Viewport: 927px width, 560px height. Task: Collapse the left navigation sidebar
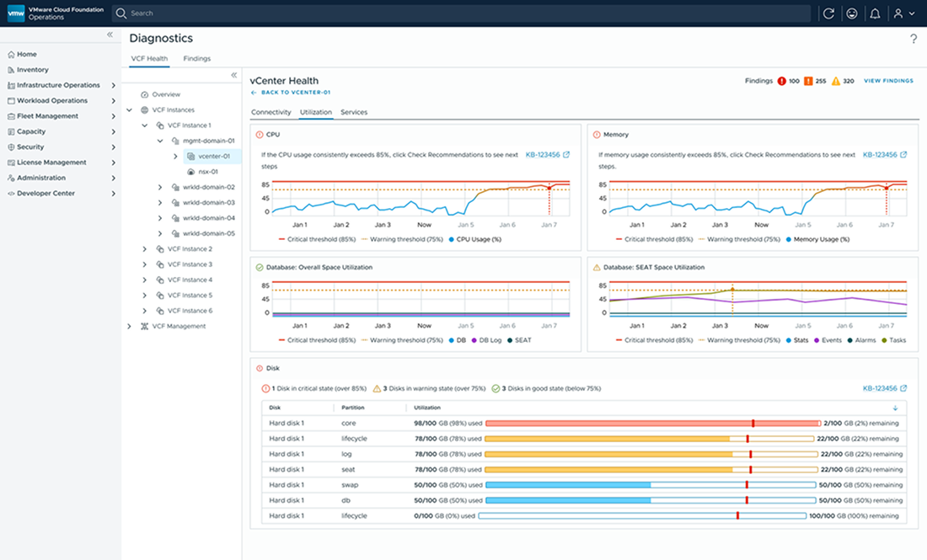tap(110, 35)
